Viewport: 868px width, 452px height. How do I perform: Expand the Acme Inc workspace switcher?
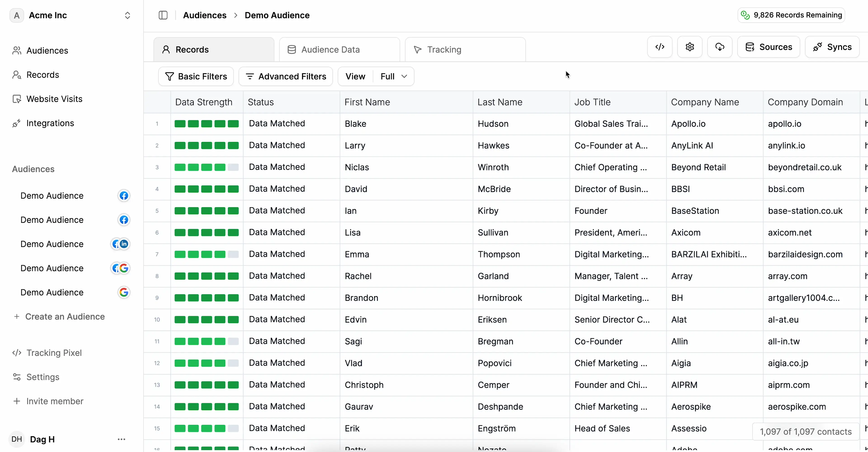[127, 15]
